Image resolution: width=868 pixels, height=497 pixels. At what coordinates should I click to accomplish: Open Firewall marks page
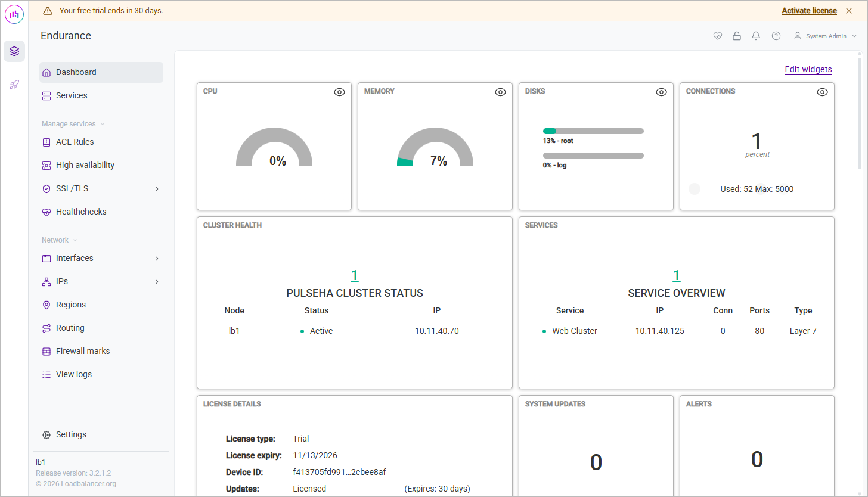101,351
